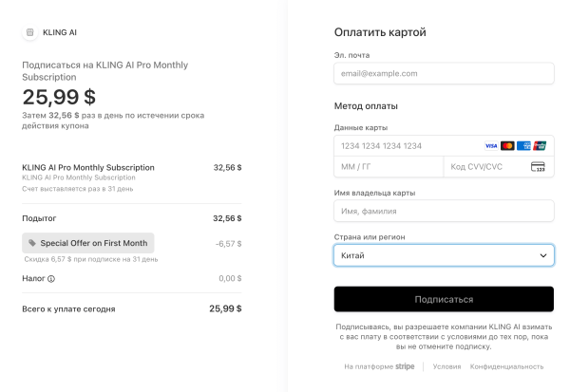Open the Конфиденциальность link

click(507, 366)
